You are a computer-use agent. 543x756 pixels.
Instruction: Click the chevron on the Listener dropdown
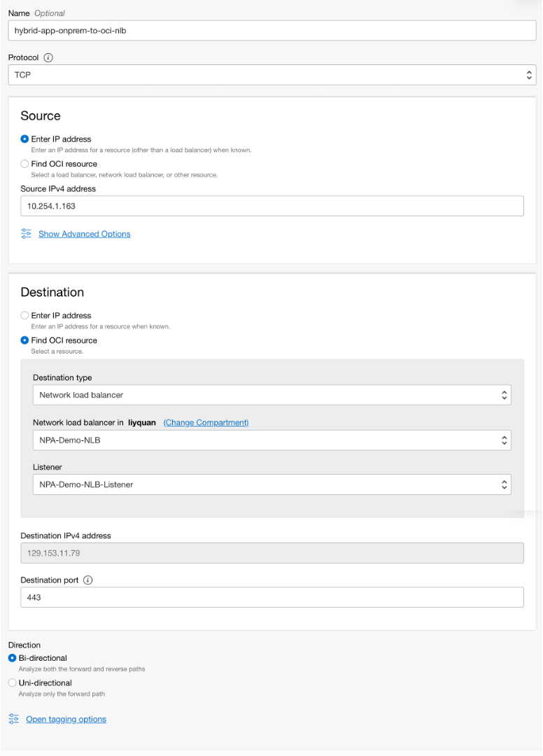(x=505, y=484)
